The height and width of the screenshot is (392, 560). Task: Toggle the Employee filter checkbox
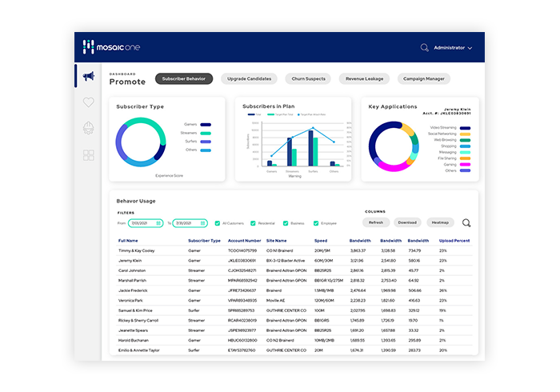click(x=317, y=223)
